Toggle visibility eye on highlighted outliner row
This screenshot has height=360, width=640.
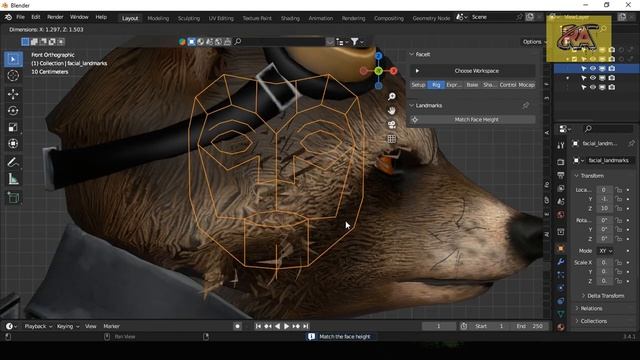click(x=593, y=69)
